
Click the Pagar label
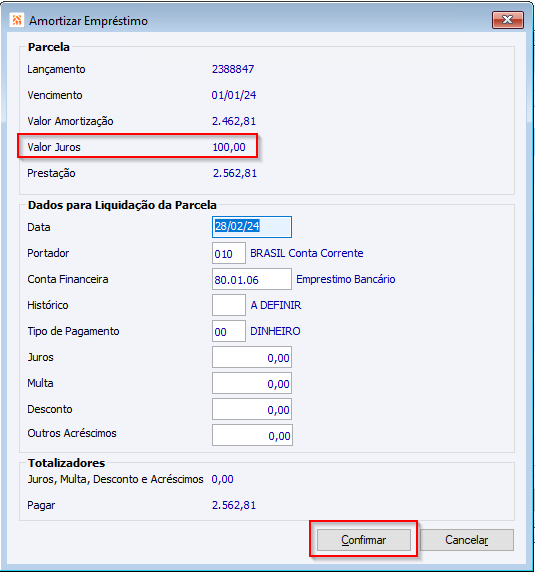[x=41, y=506]
